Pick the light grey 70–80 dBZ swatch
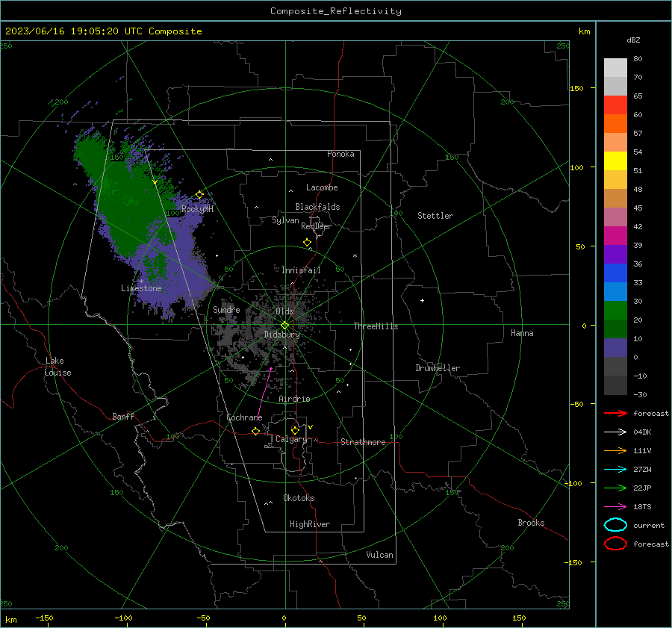 [615, 68]
